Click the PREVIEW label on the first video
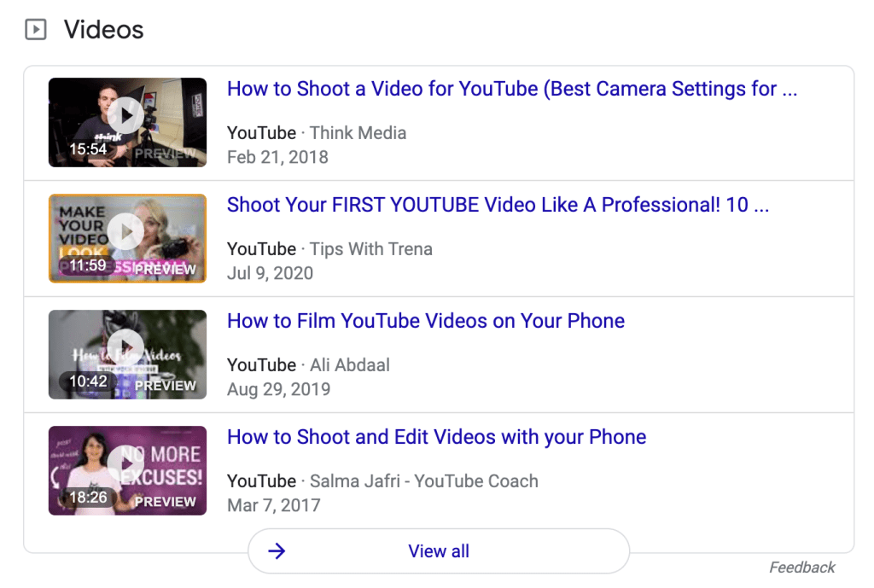874x588 pixels. (x=167, y=154)
